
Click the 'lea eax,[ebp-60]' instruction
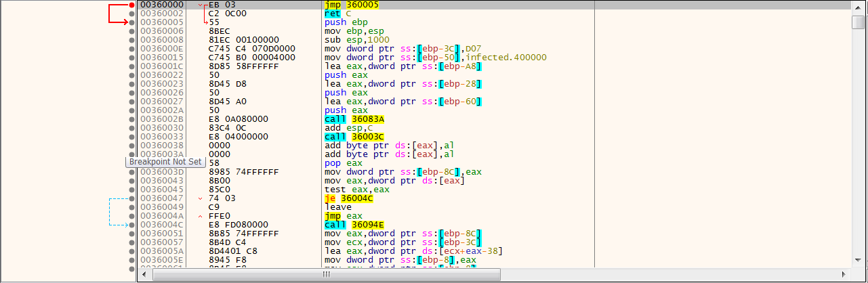point(404,102)
